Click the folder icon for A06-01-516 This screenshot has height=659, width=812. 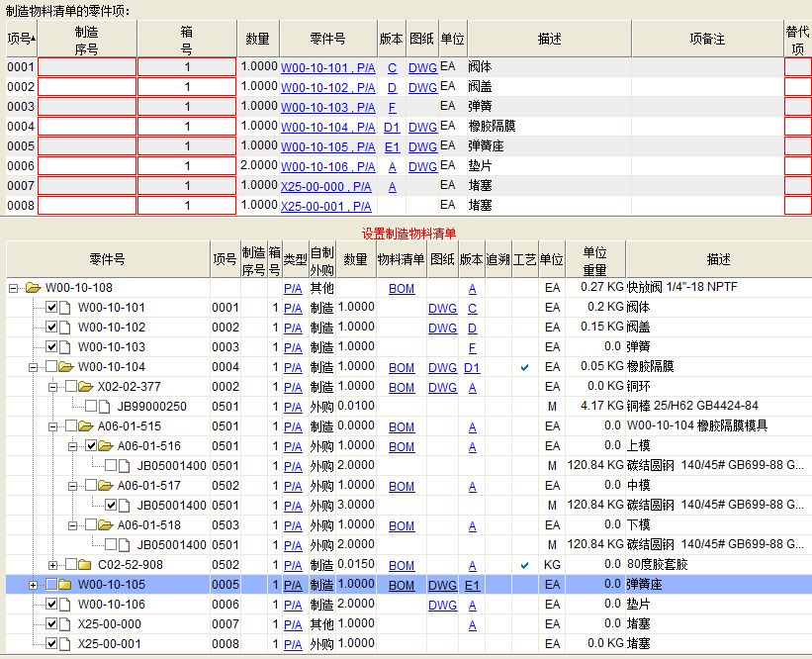(105, 446)
